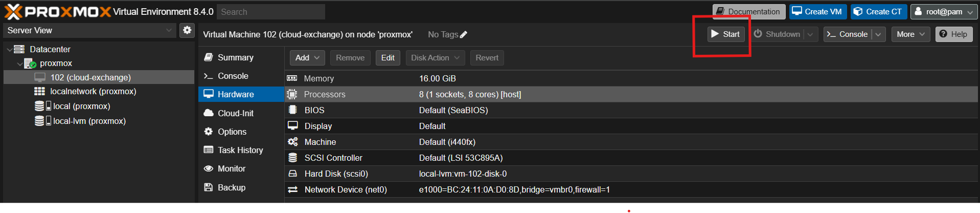The width and height of the screenshot is (980, 213).
Task: Select the Processors hardware row
Action: [x=631, y=94]
